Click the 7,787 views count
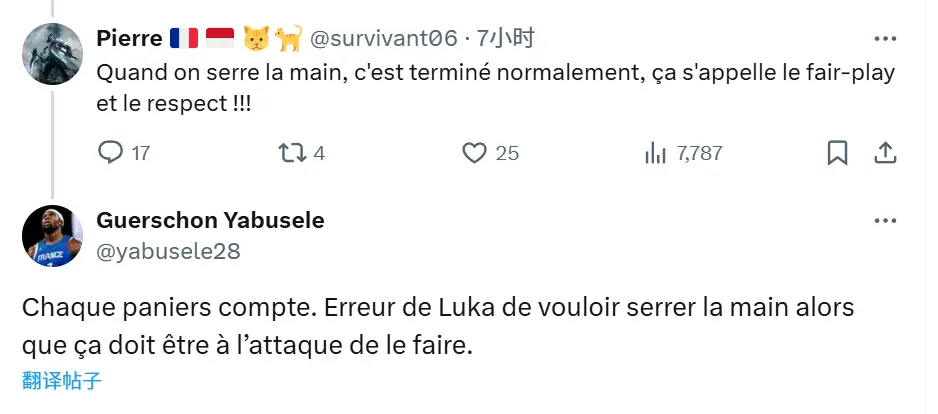This screenshot has height=414, width=938. pyautogui.click(x=699, y=153)
